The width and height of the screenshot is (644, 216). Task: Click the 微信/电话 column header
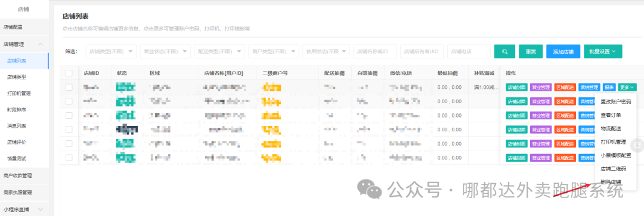401,73
